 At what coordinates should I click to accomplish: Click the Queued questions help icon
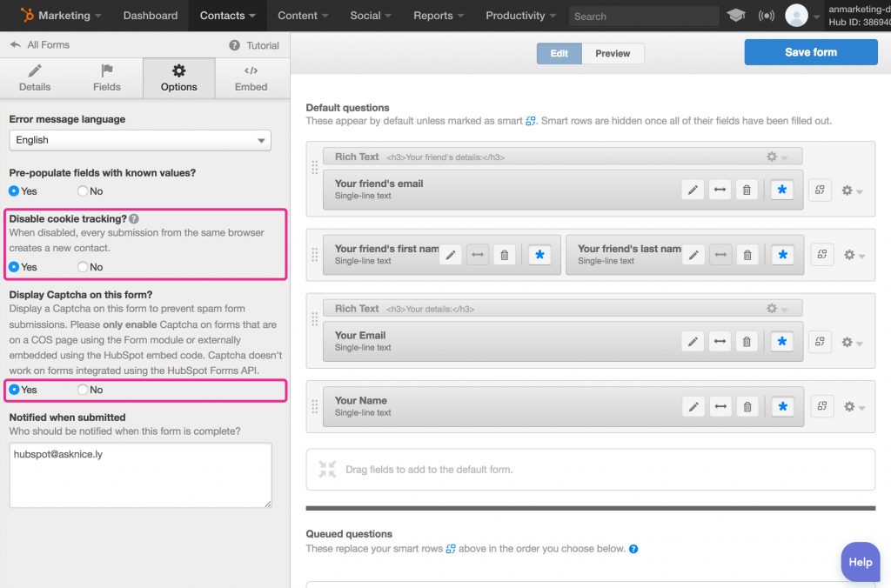pos(633,549)
